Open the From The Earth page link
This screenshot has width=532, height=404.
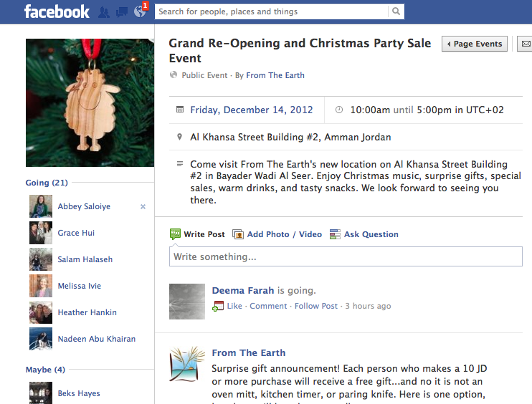[x=275, y=75]
